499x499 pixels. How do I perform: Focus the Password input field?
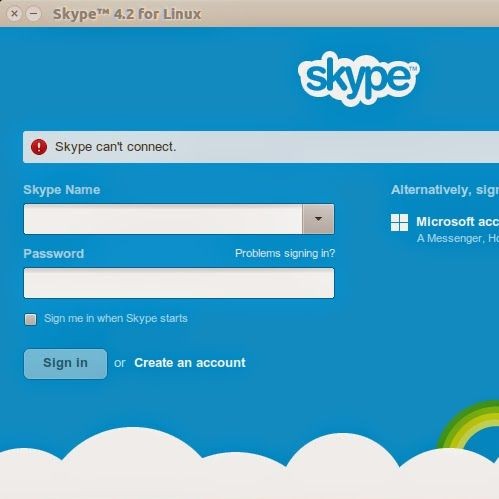point(179,283)
